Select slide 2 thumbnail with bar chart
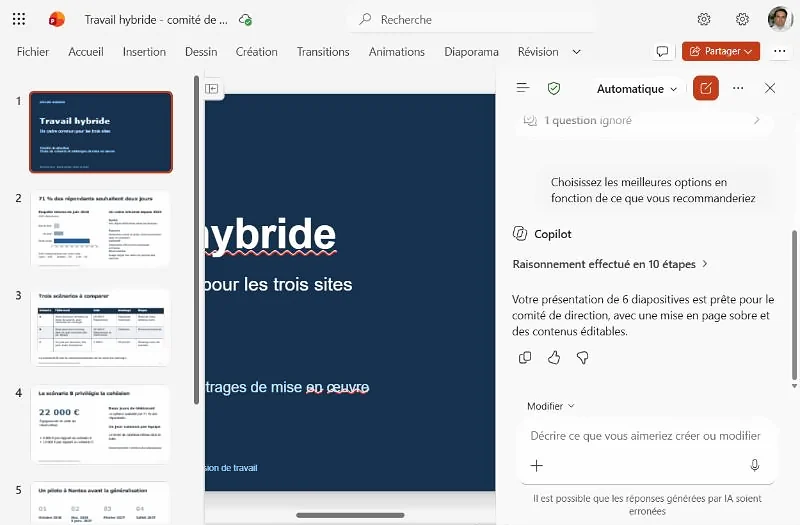The width and height of the screenshot is (800, 525). pyautogui.click(x=101, y=229)
